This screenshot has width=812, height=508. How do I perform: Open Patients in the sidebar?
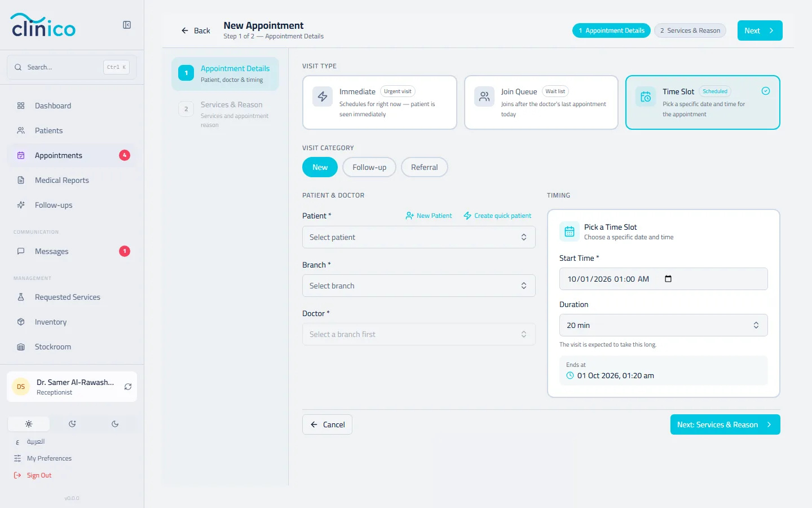pos(72,130)
